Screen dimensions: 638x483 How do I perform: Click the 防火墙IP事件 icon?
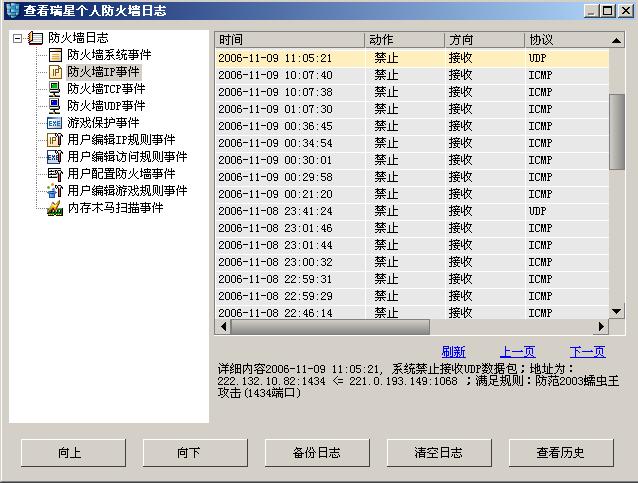point(55,72)
